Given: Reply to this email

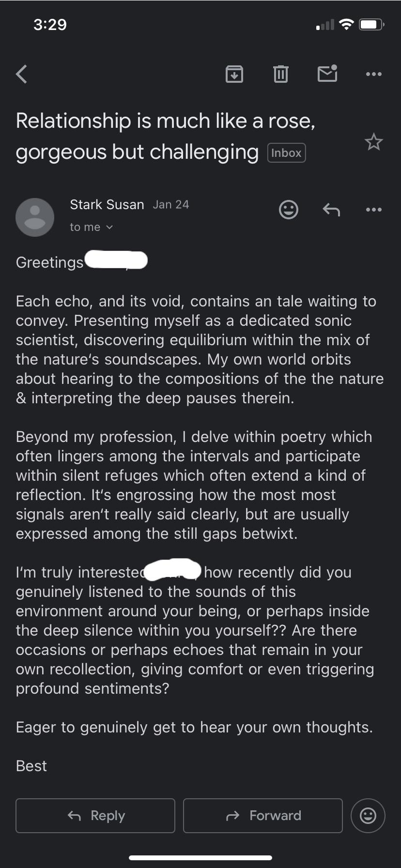Looking at the screenshot, I should click(x=95, y=815).
